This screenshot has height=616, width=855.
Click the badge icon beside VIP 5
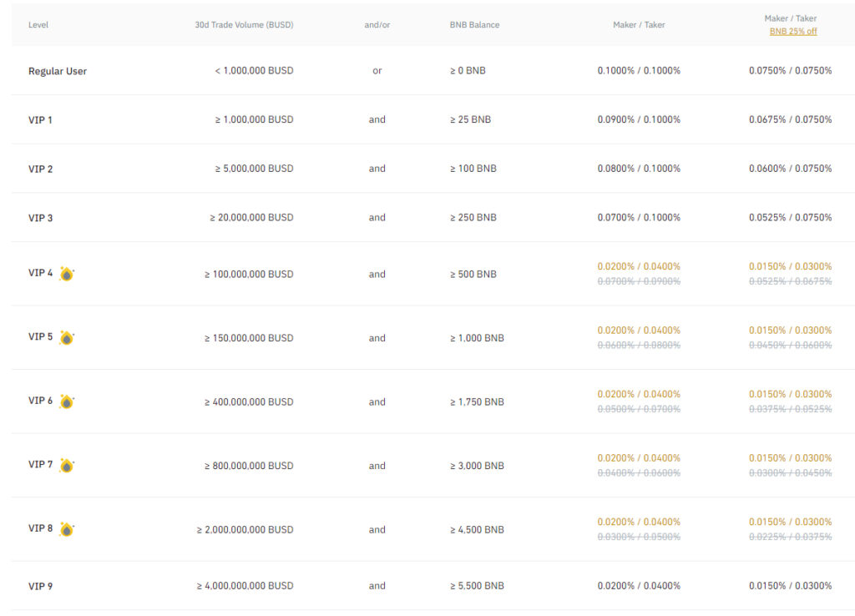(x=67, y=337)
